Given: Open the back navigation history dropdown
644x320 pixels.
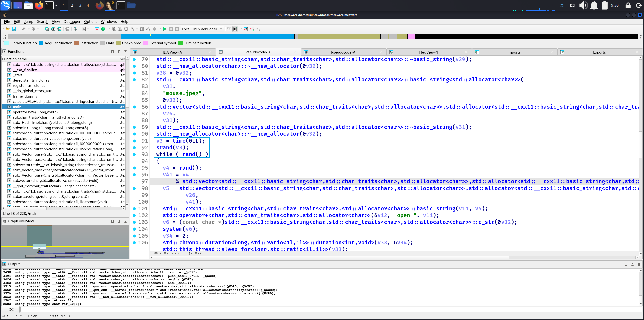Looking at the screenshot, I should pyautogui.click(x=28, y=29).
